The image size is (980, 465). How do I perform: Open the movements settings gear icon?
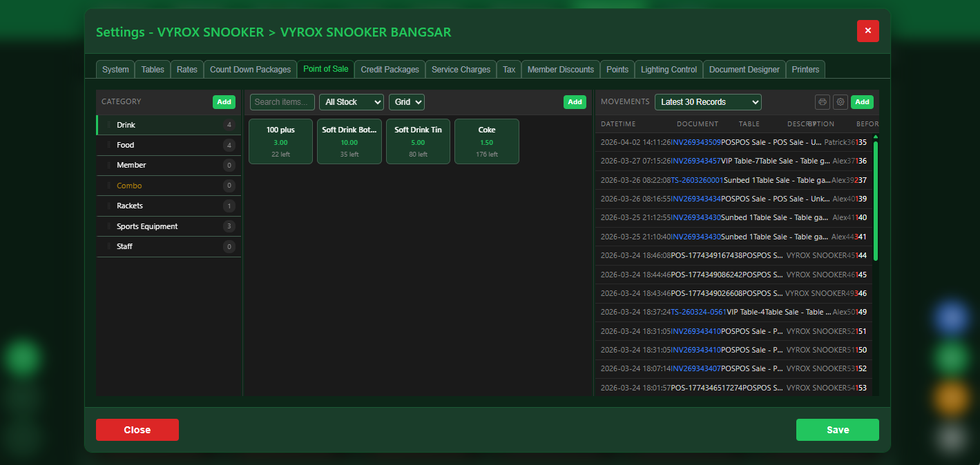(x=840, y=101)
